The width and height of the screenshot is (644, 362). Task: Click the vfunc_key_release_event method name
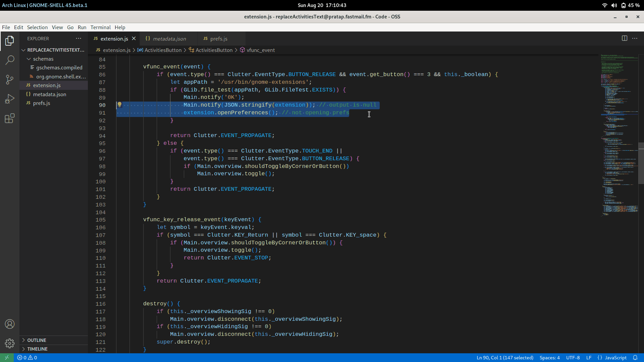pyautogui.click(x=182, y=220)
